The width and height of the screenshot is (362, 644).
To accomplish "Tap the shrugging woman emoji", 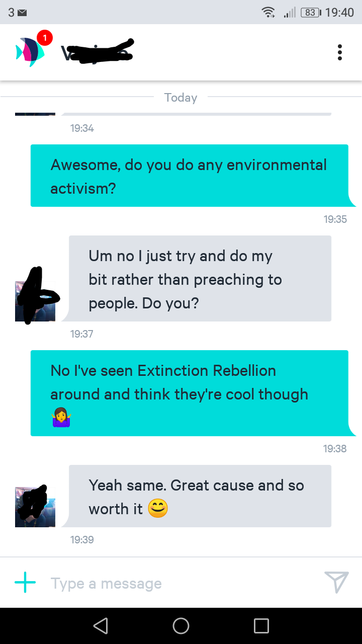I will click(x=61, y=418).
